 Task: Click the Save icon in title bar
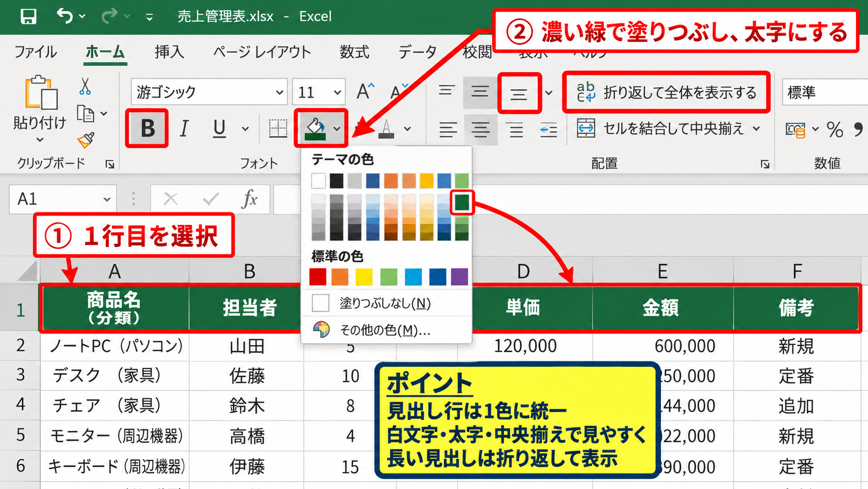coord(28,16)
